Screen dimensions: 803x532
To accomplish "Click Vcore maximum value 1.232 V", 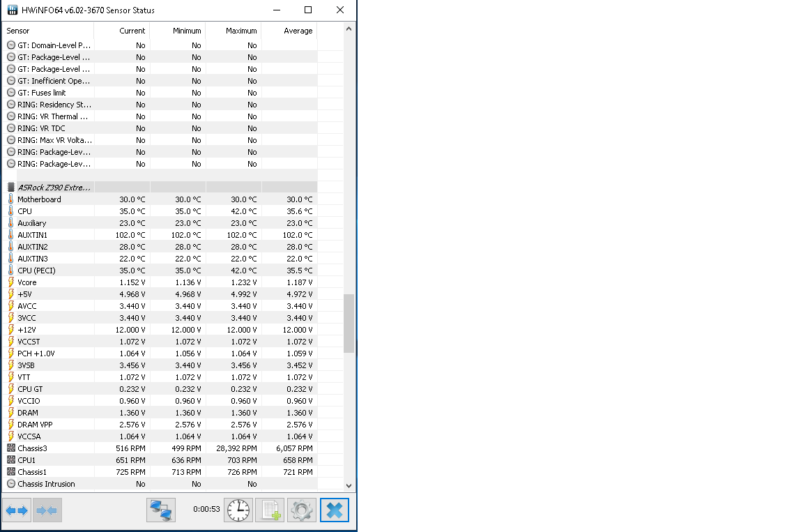I will coord(244,282).
